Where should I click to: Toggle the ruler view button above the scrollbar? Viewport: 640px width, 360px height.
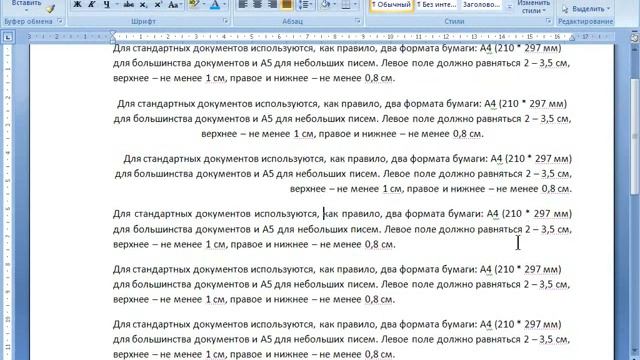[635, 38]
